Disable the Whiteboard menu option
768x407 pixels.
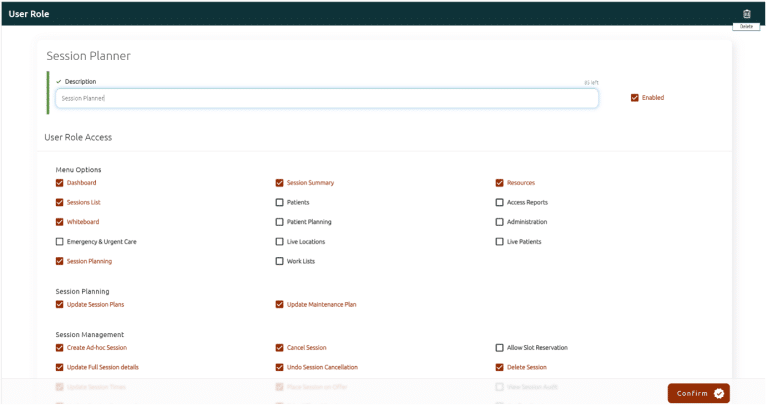pos(60,222)
